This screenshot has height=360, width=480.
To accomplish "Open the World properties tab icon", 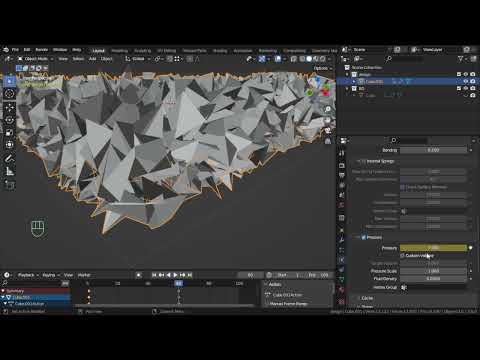I will coord(341,205).
